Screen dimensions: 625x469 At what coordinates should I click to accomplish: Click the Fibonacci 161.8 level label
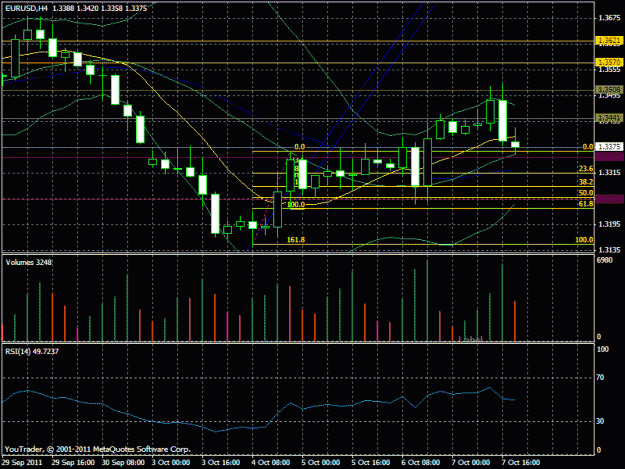(296, 240)
